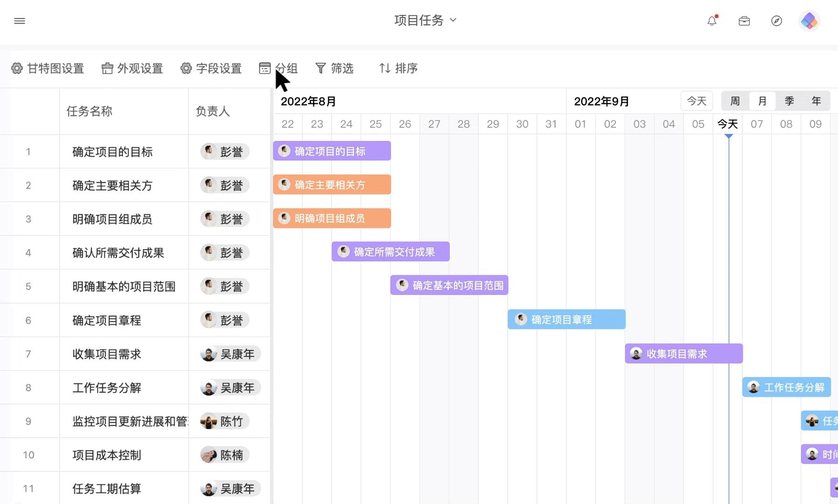Open 甘特图设置 (Gantt settings)
The height and width of the screenshot is (504, 838).
pyautogui.click(x=47, y=68)
